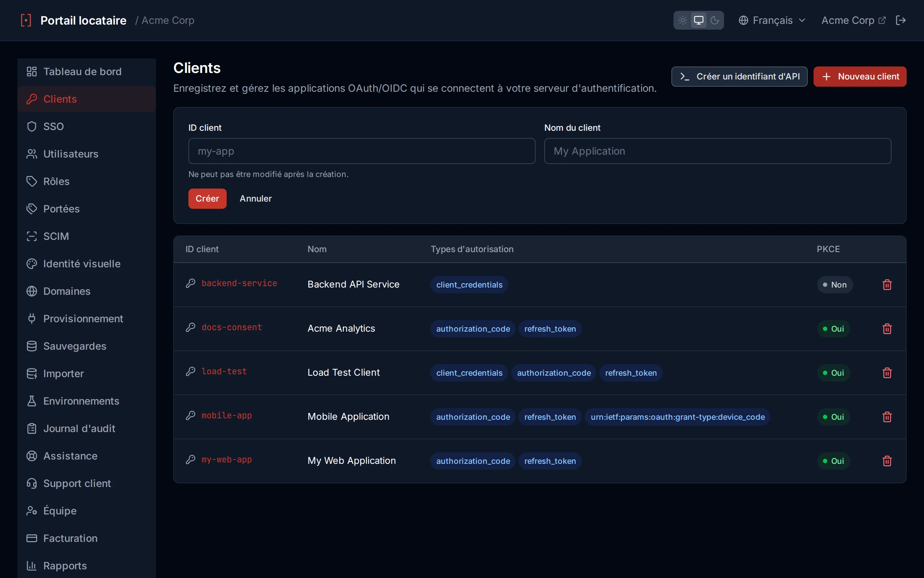The width and height of the screenshot is (924, 578).
Task: Click the Support client headset icon
Action: (32, 484)
